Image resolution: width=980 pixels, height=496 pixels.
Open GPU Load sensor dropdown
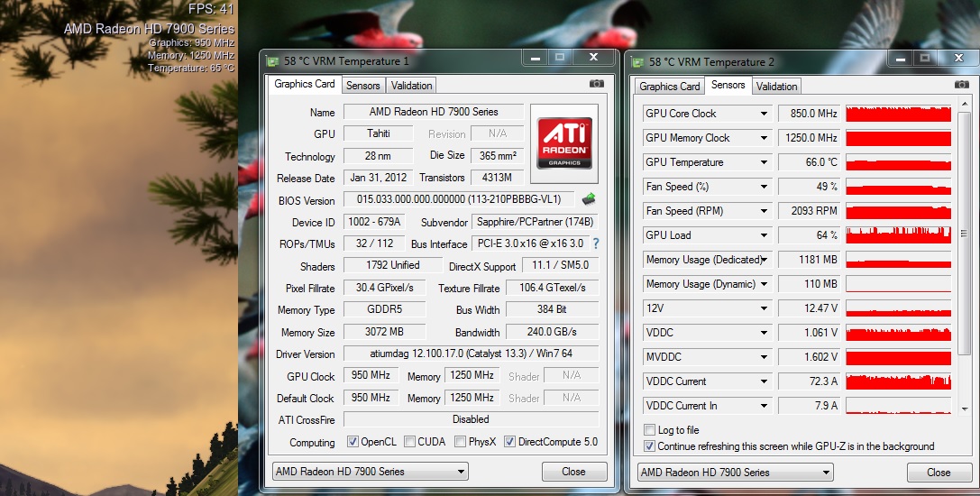point(764,235)
